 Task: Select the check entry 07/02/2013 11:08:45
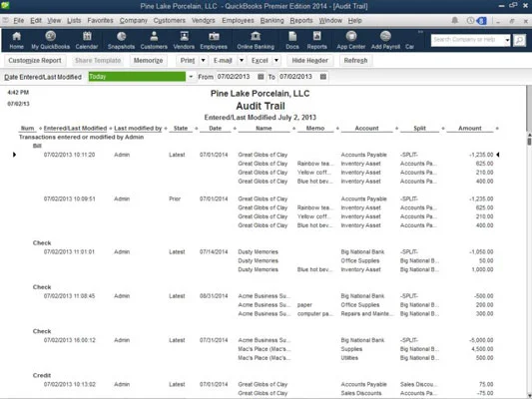(69, 296)
